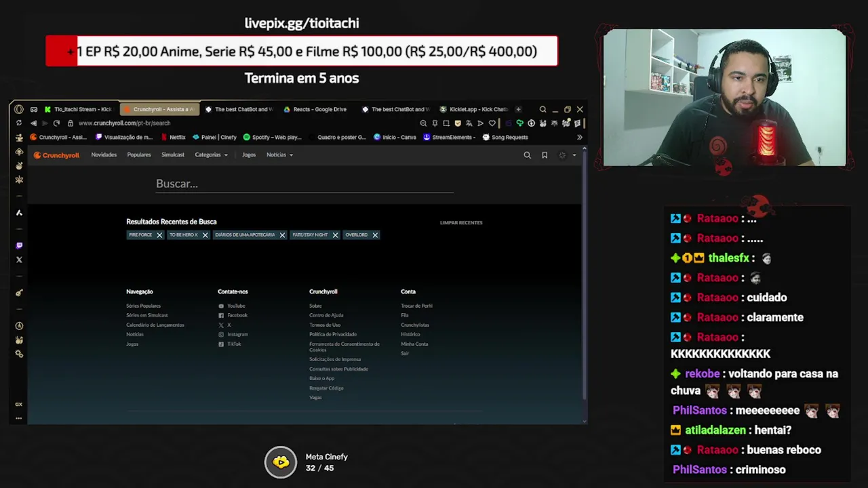Open Séries Populares footer link
This screenshot has width=868, height=488.
click(x=143, y=306)
